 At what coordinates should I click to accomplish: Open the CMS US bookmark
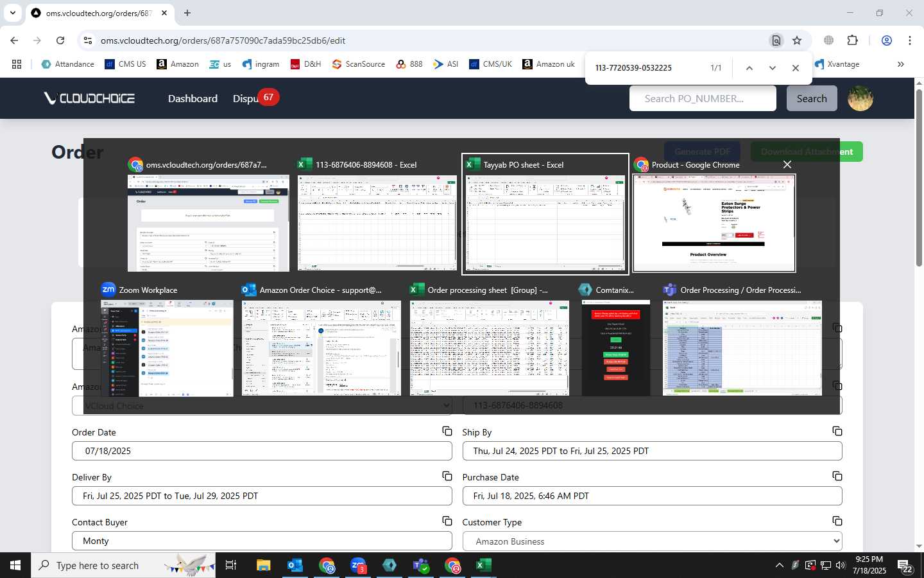click(x=125, y=64)
